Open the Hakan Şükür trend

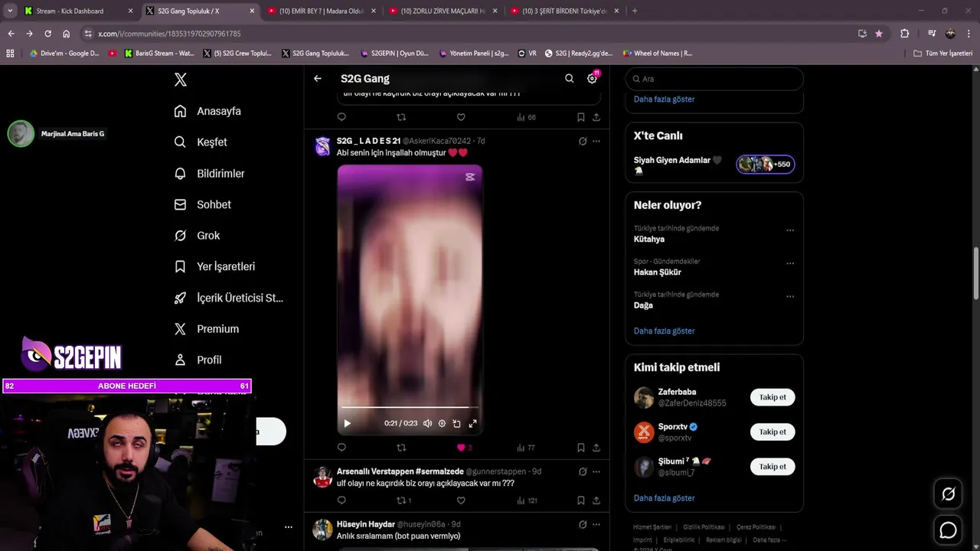(x=657, y=272)
